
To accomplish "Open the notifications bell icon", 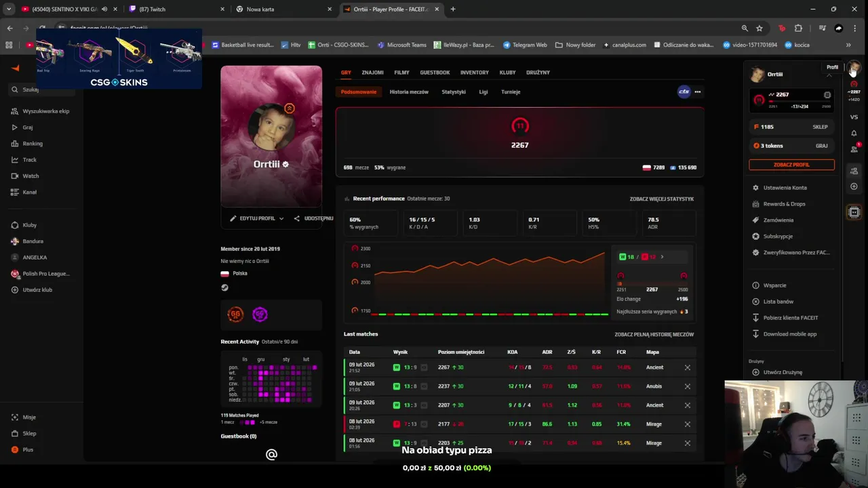I will coord(854,133).
